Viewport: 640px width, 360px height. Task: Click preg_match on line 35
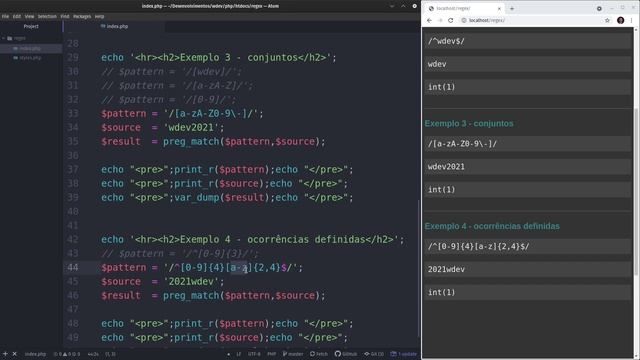(191, 142)
